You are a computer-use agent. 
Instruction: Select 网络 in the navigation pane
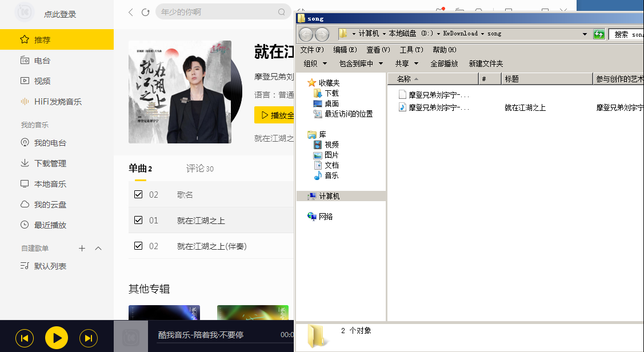pyautogui.click(x=321, y=217)
